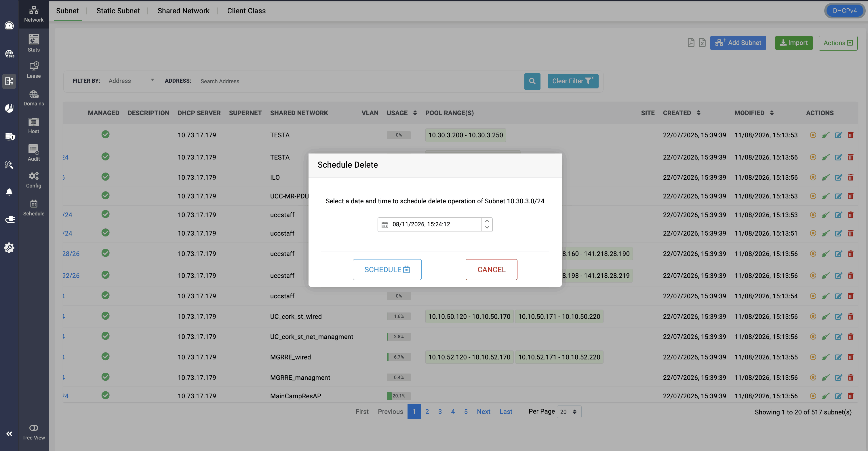Viewport: 868px width, 451px height.
Task: Open the DNS globe icon in left rail
Action: pos(9,54)
